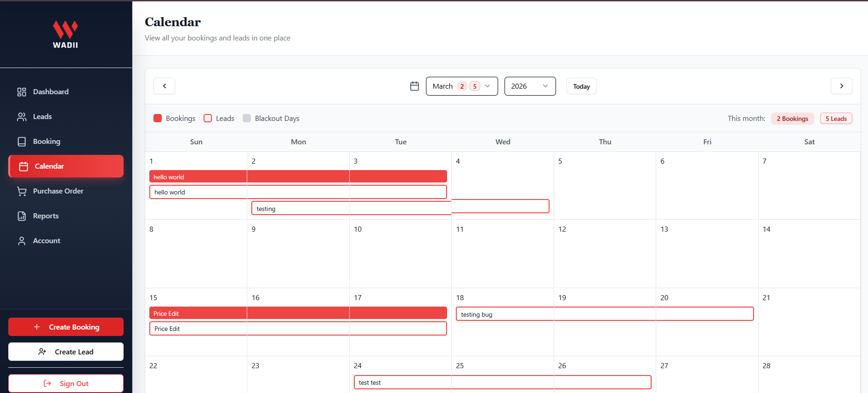Select March 22 day cell

pos(196,375)
